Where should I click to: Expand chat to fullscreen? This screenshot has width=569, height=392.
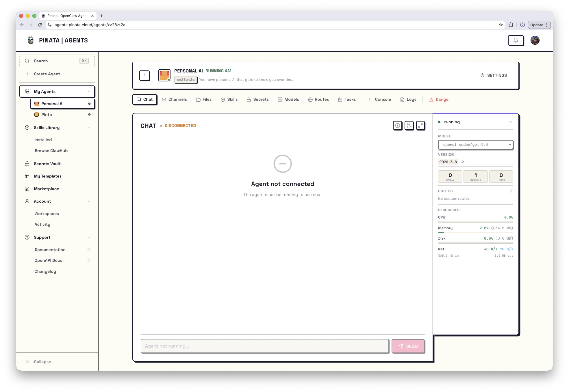coord(420,126)
